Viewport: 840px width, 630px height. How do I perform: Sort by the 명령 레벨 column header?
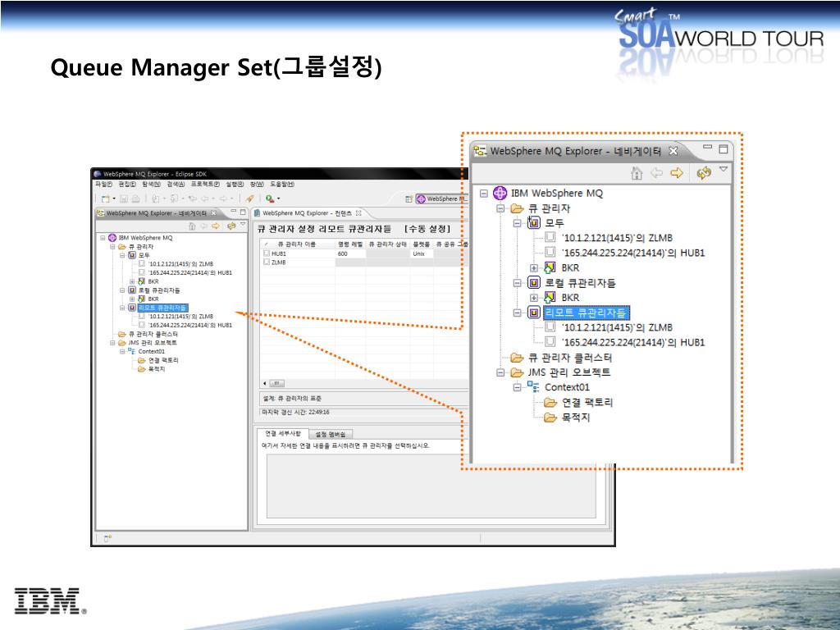(351, 244)
